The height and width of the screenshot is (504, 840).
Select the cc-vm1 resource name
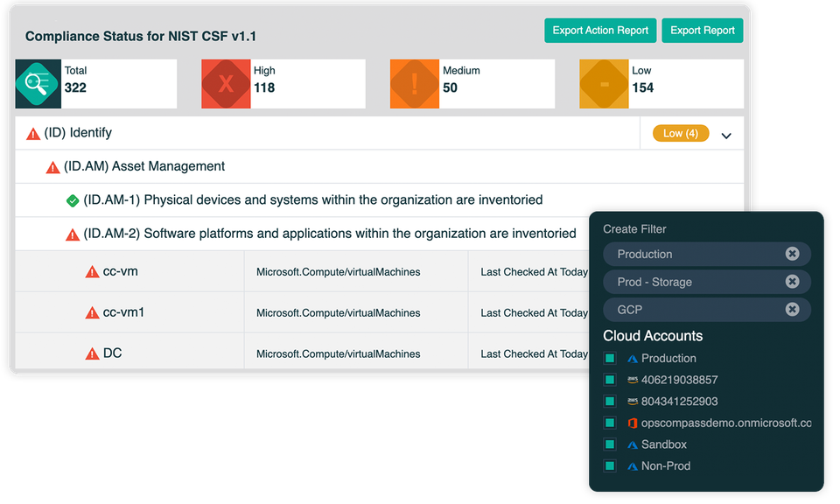coord(123,312)
